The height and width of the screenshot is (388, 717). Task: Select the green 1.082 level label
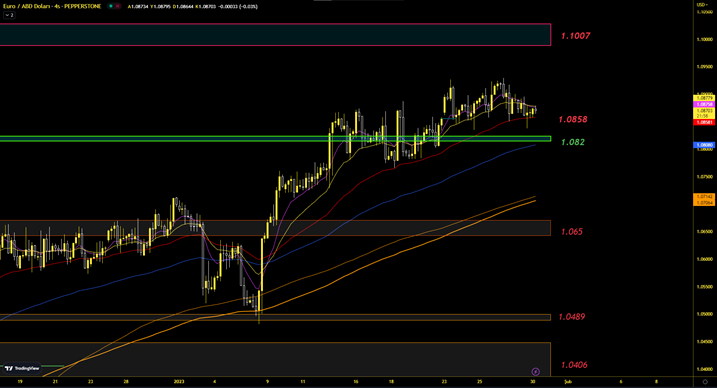[573, 142]
